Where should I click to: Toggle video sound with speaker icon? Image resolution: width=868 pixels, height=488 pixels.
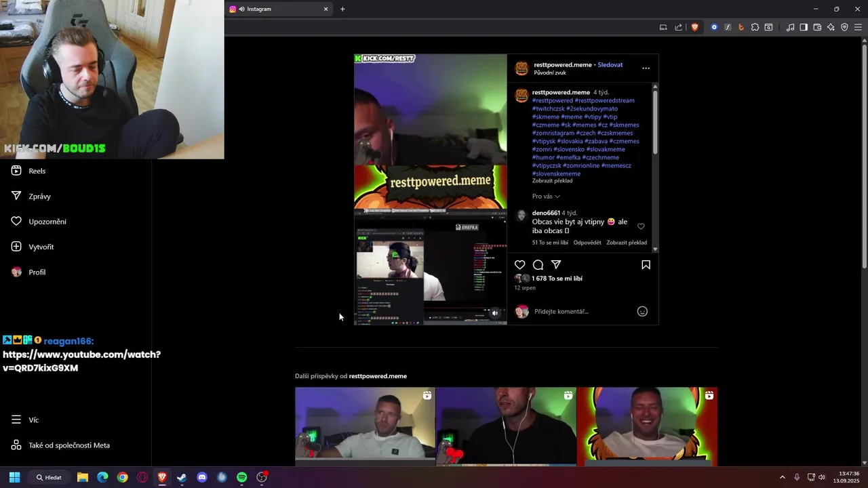tap(495, 313)
